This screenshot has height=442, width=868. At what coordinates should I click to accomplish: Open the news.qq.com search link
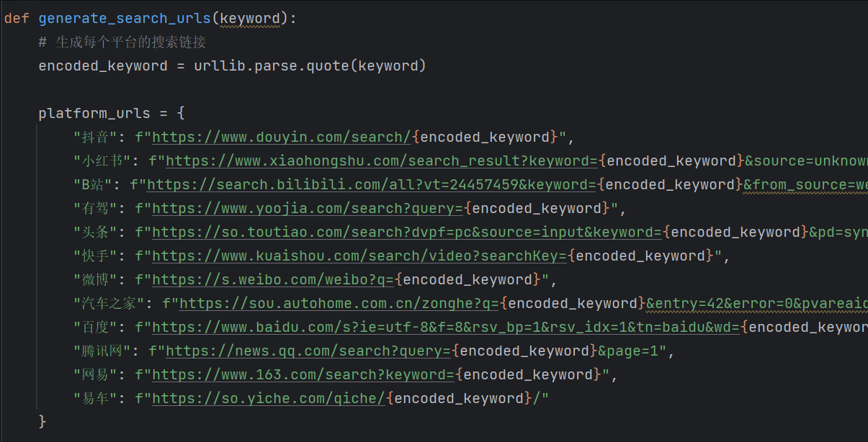tap(309, 351)
